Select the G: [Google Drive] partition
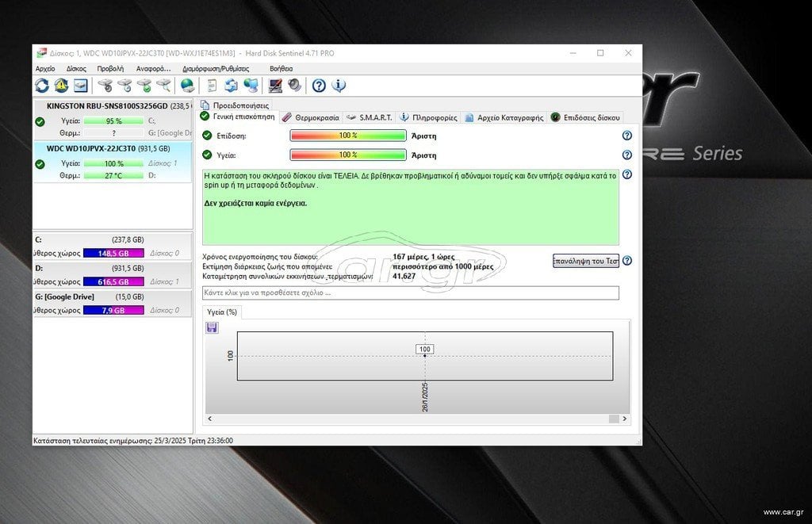The width and height of the screenshot is (812, 524). 113,304
